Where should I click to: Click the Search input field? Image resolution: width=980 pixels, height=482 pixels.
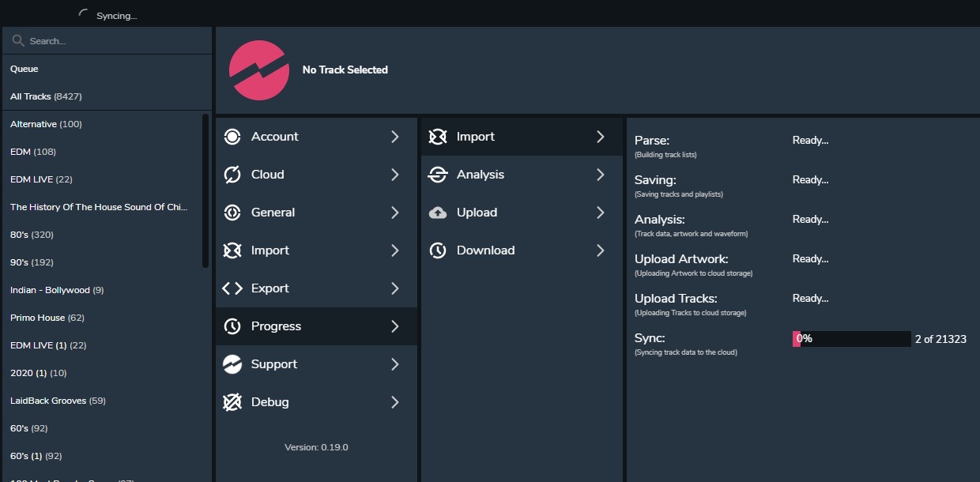coord(111,40)
